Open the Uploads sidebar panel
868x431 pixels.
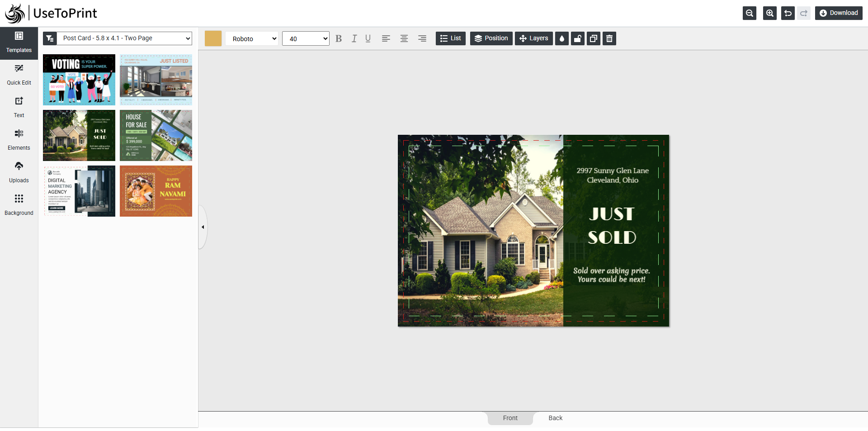point(19,172)
